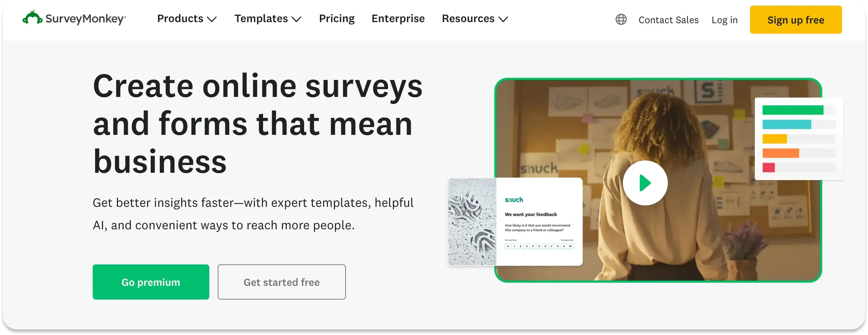Click the green bar in the chart widget
Image resolution: width=868 pixels, height=335 pixels.
[x=794, y=110]
